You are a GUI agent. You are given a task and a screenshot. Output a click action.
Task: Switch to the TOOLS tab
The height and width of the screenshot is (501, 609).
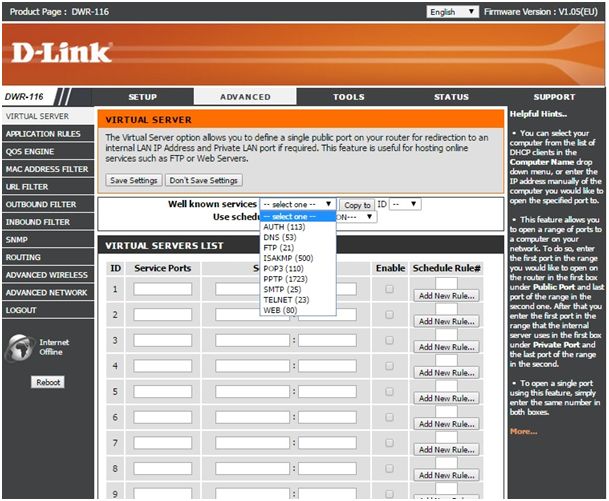coord(349,97)
